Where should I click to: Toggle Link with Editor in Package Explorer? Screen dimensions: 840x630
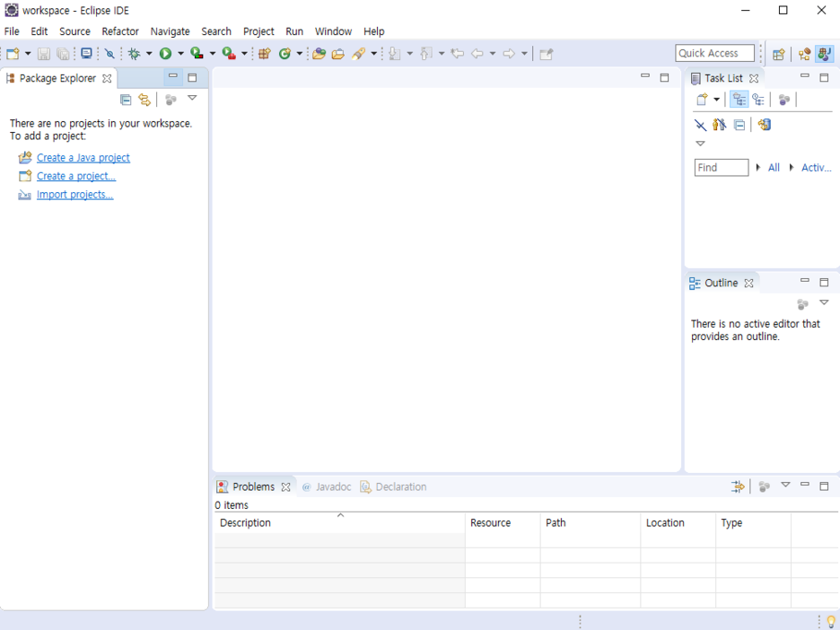[144, 100]
